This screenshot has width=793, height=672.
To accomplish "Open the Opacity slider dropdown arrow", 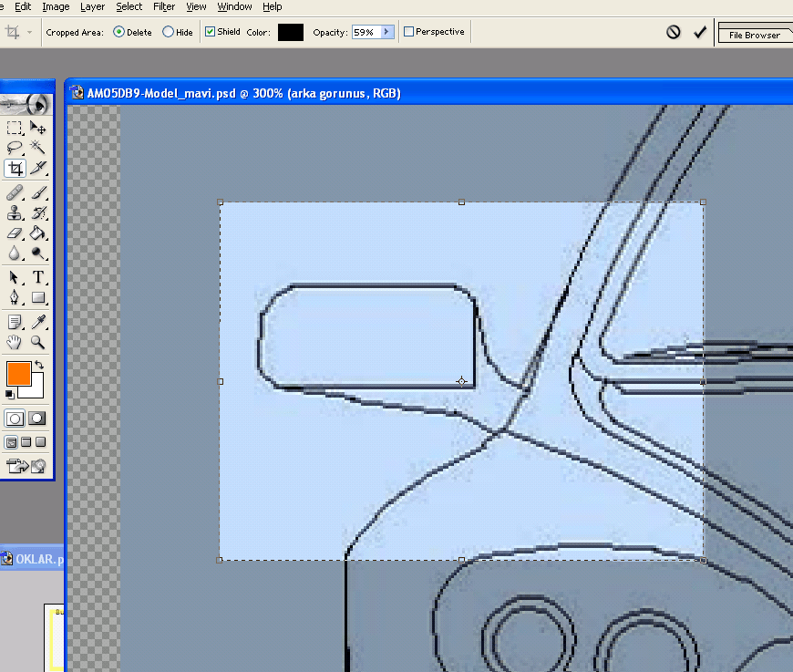I will pos(386,32).
